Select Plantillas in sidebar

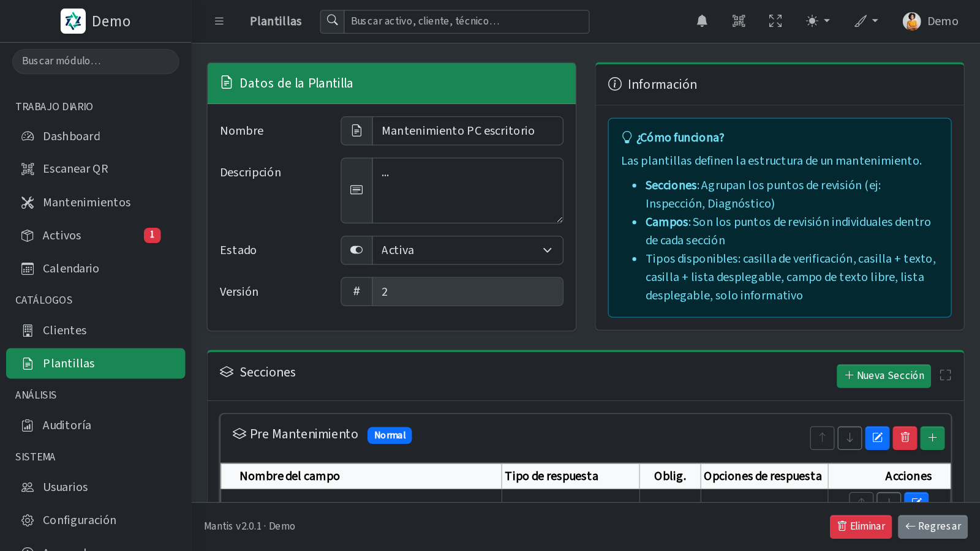(x=96, y=363)
